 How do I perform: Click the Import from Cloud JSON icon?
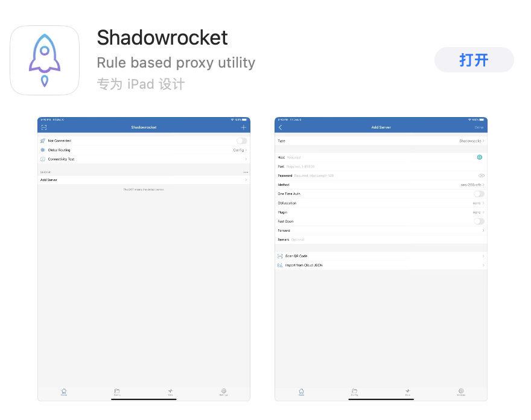click(280, 265)
